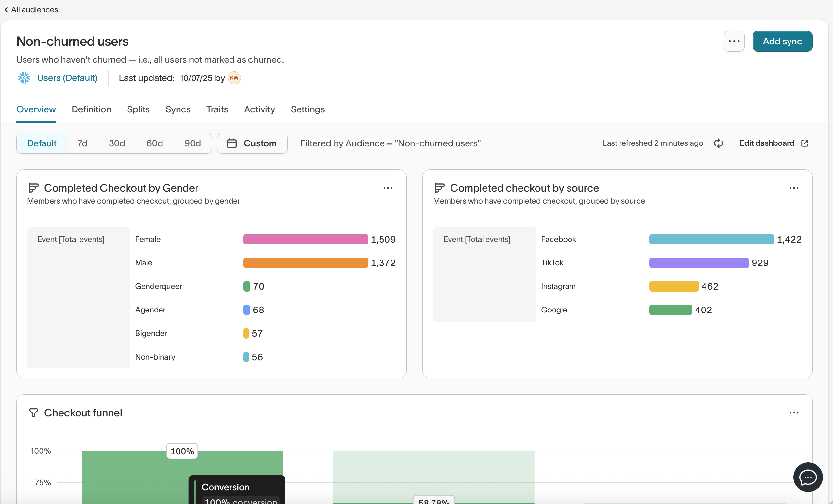Click the Add sync button
The image size is (833, 504).
pos(782,41)
